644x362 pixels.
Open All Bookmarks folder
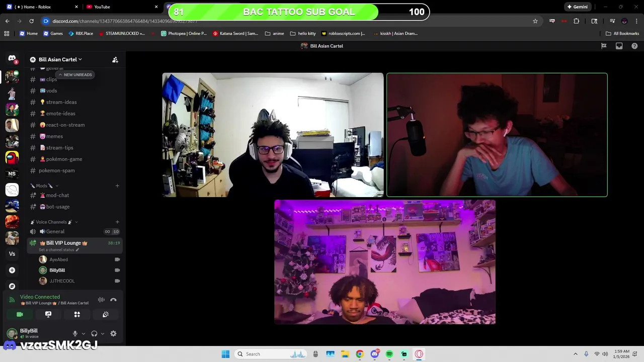click(x=622, y=33)
